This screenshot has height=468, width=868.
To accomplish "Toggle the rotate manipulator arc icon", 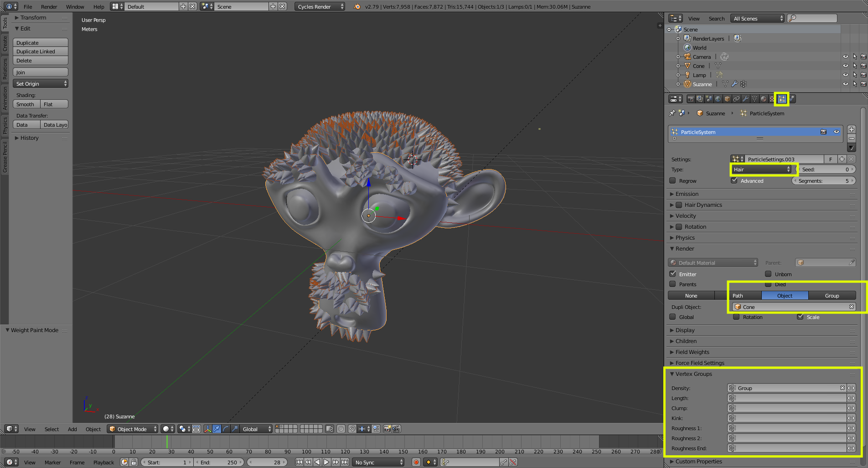I will [226, 429].
